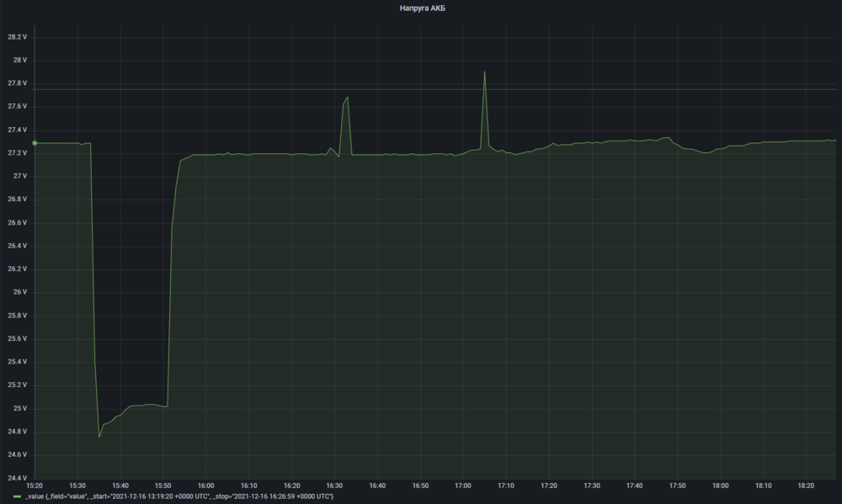Click the 18:20 time axis label

807,485
